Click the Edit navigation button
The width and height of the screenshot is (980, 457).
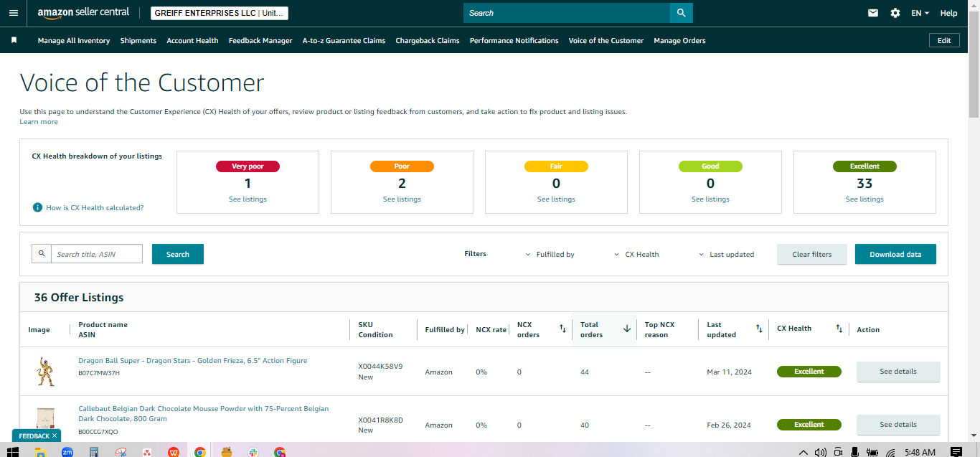pyautogui.click(x=944, y=40)
